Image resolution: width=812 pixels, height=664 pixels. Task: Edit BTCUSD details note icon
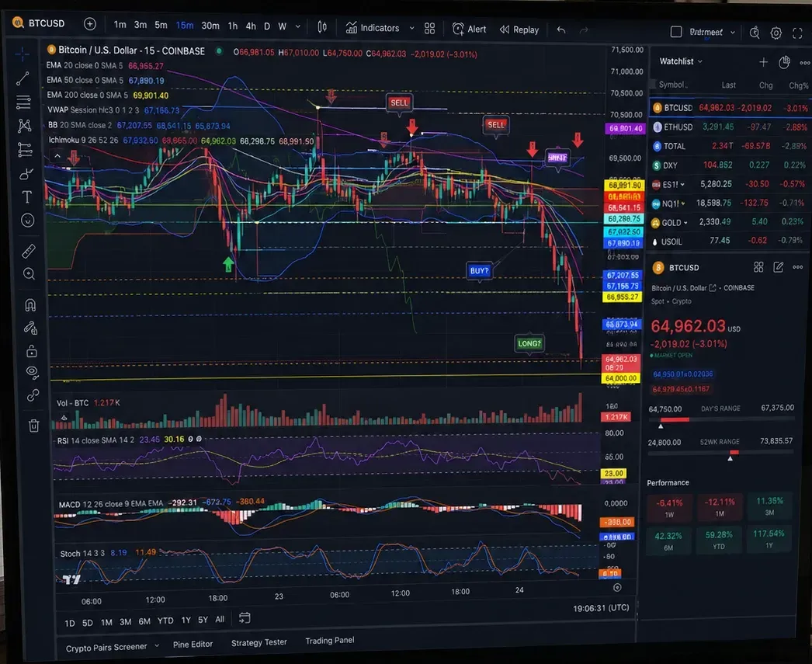778,266
